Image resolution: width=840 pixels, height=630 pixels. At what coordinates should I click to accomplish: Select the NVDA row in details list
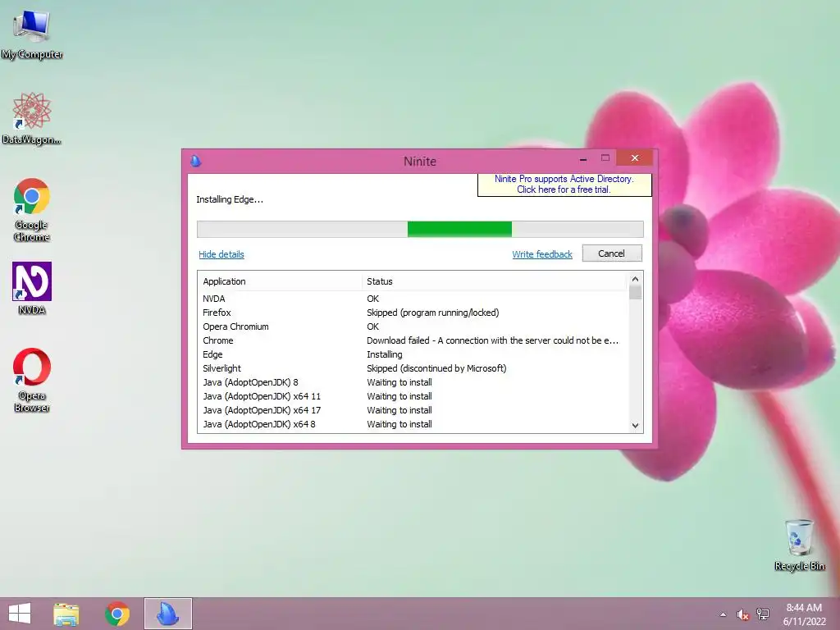[x=413, y=299]
